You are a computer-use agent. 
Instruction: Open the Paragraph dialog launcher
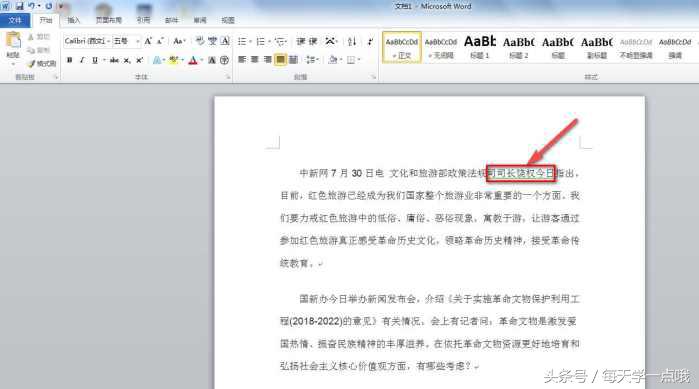tap(374, 77)
